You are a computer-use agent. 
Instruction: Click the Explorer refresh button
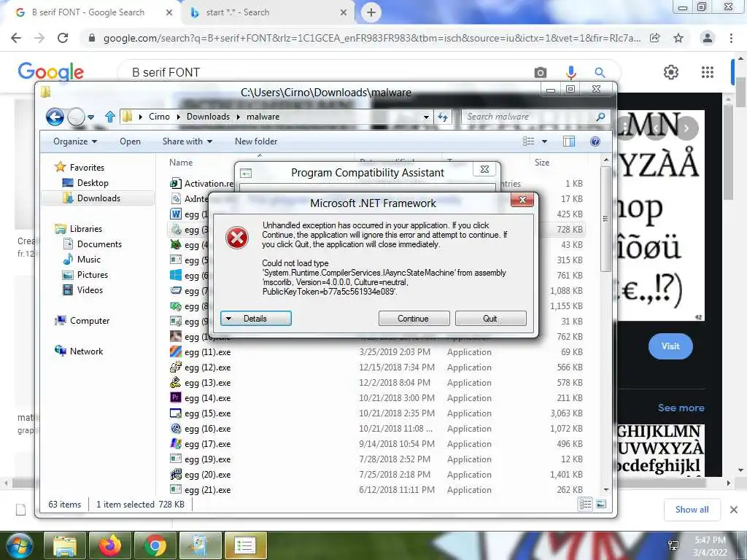pyautogui.click(x=443, y=117)
